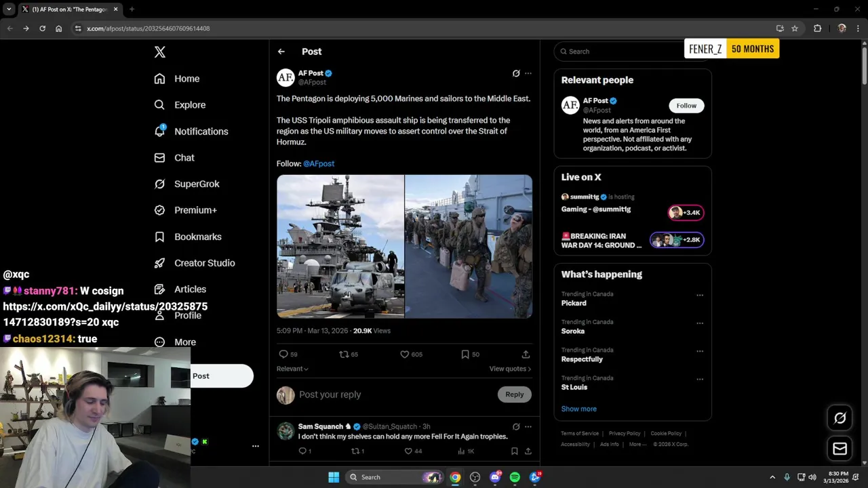Click the back arrow beside the Post heading
This screenshot has width=868, height=488.
(x=281, y=52)
